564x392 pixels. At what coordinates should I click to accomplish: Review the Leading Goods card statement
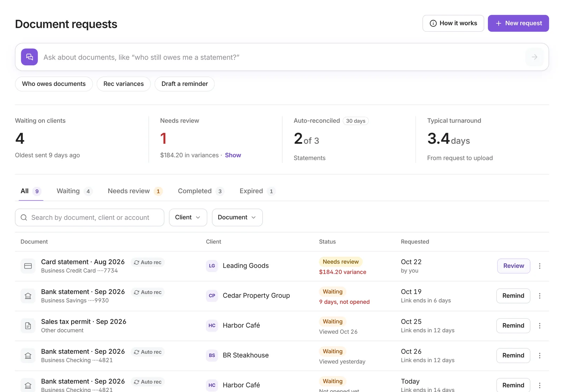click(514, 266)
